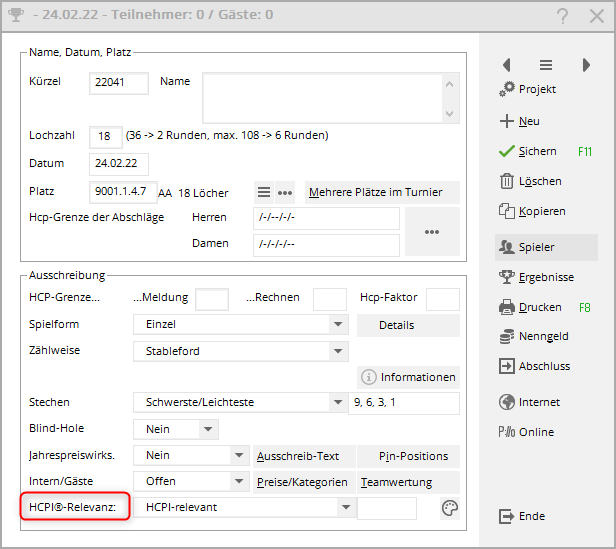Click the Informationen button
Viewport: 616px width, 549px height.
click(408, 377)
